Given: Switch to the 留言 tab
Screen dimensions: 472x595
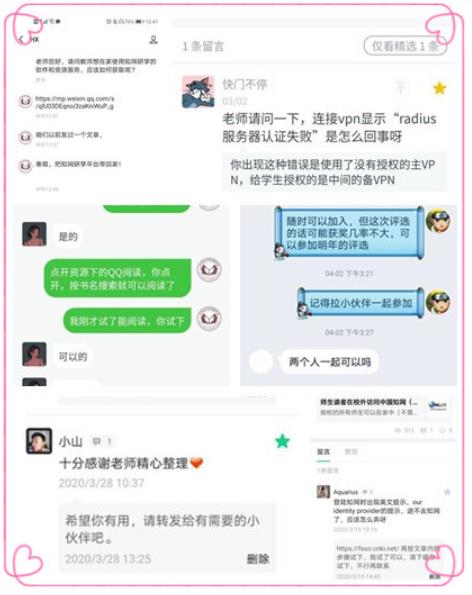Looking at the screenshot, I should point(323,452).
